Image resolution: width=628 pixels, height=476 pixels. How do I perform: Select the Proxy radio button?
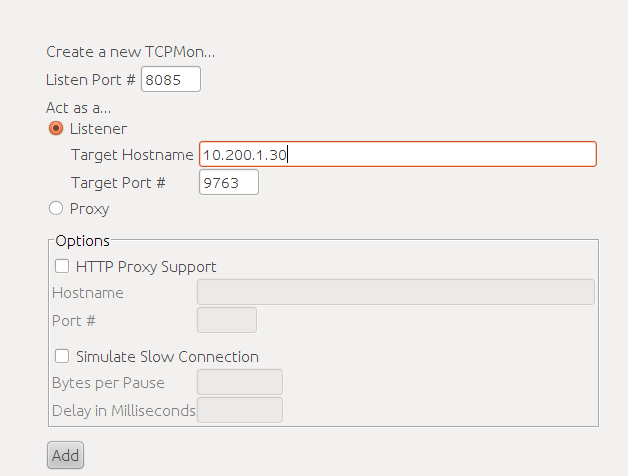click(x=56, y=208)
